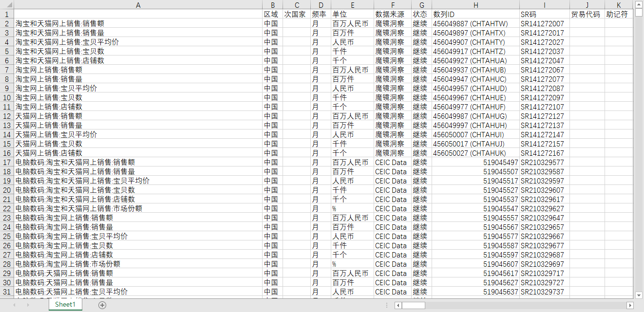Click 456050027 (CHTAHUK) cell
The height and width of the screenshot is (312, 644).
click(475, 153)
